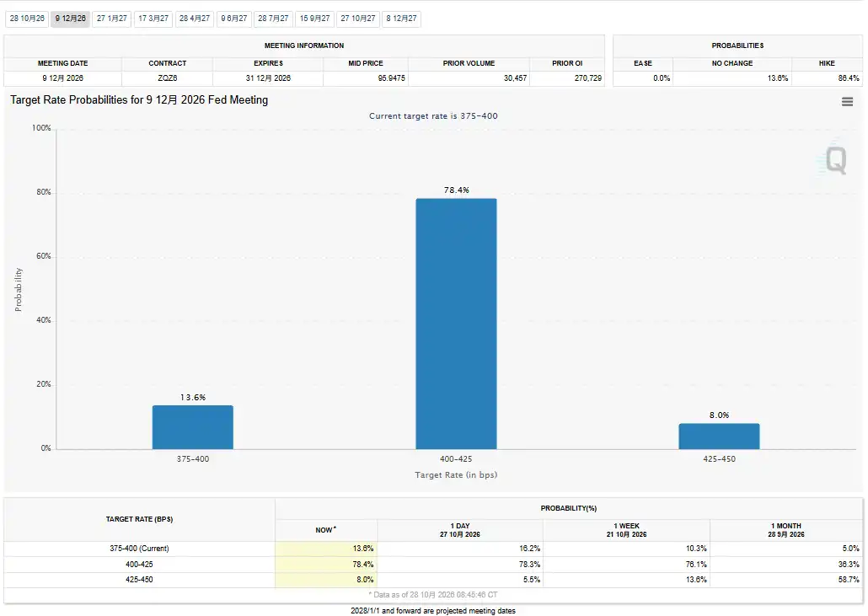Image resolution: width=868 pixels, height=616 pixels.
Task: Open the 15 9月27 meeting tab
Action: [315, 19]
